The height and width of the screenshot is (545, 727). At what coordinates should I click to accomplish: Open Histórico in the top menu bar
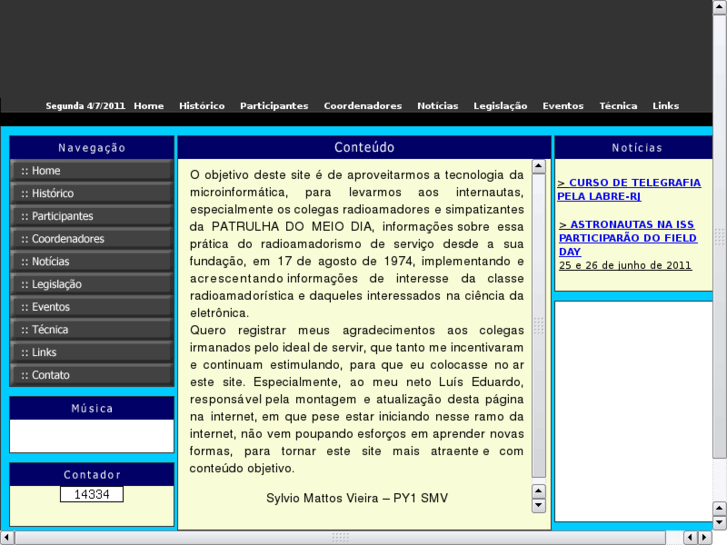click(202, 106)
